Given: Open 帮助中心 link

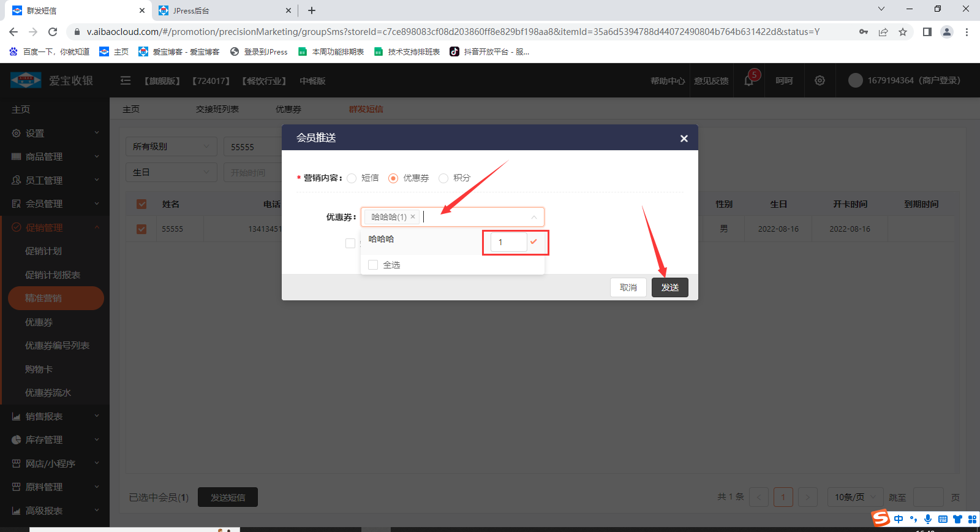Looking at the screenshot, I should tap(668, 80).
